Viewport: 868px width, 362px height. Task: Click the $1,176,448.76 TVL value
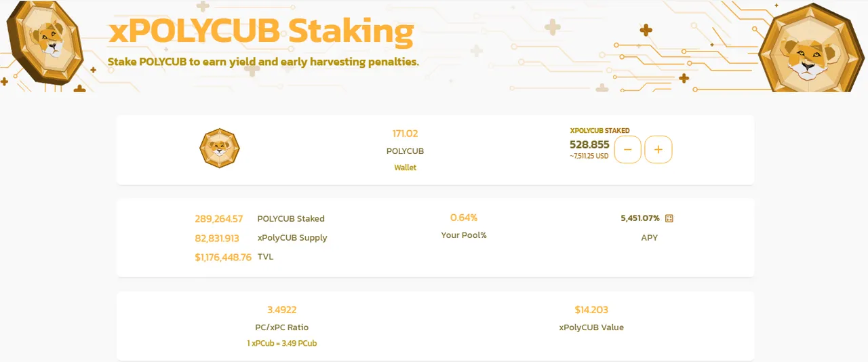(x=223, y=257)
